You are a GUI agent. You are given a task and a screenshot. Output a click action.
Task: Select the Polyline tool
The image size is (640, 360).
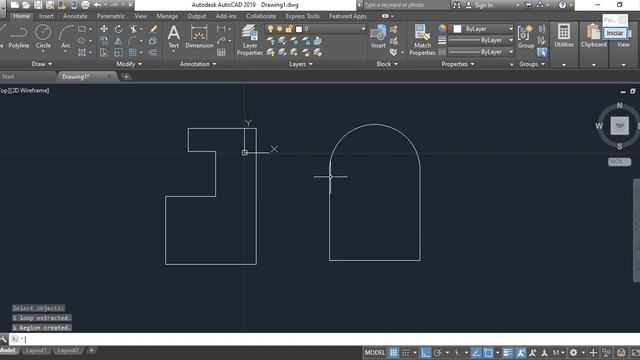pyautogui.click(x=18, y=37)
